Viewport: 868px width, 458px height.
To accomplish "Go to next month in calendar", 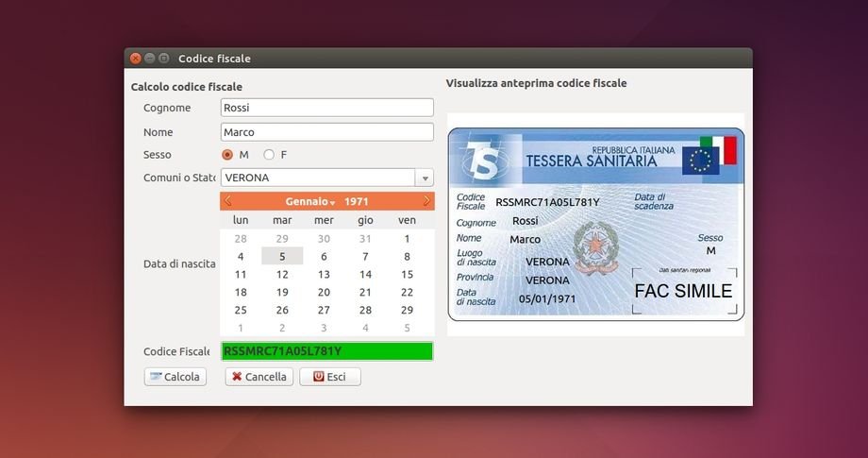I will [x=426, y=201].
